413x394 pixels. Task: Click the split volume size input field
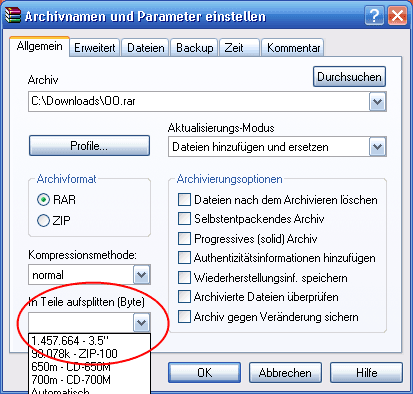coord(81,322)
